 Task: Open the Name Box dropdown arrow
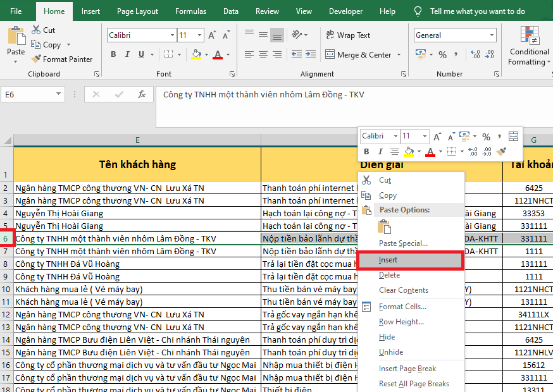tap(59, 94)
